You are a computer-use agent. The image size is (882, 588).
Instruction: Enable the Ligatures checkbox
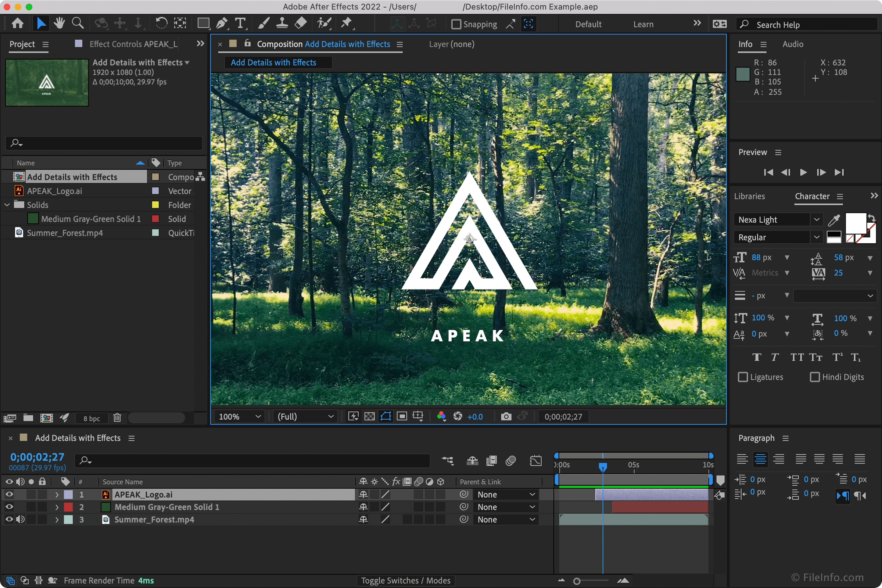(742, 377)
